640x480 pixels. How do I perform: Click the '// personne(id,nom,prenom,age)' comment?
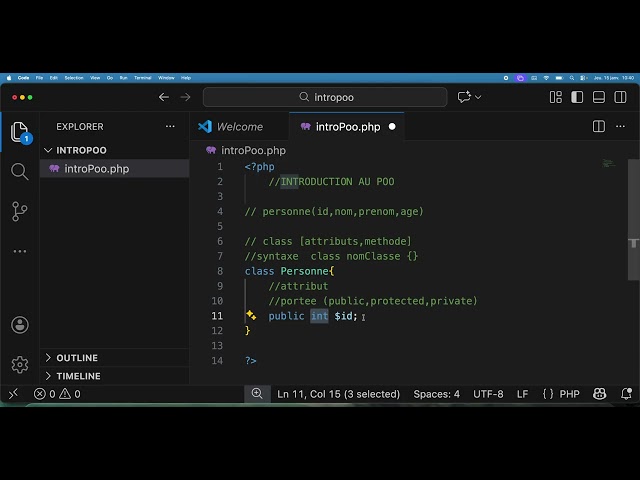(x=334, y=211)
